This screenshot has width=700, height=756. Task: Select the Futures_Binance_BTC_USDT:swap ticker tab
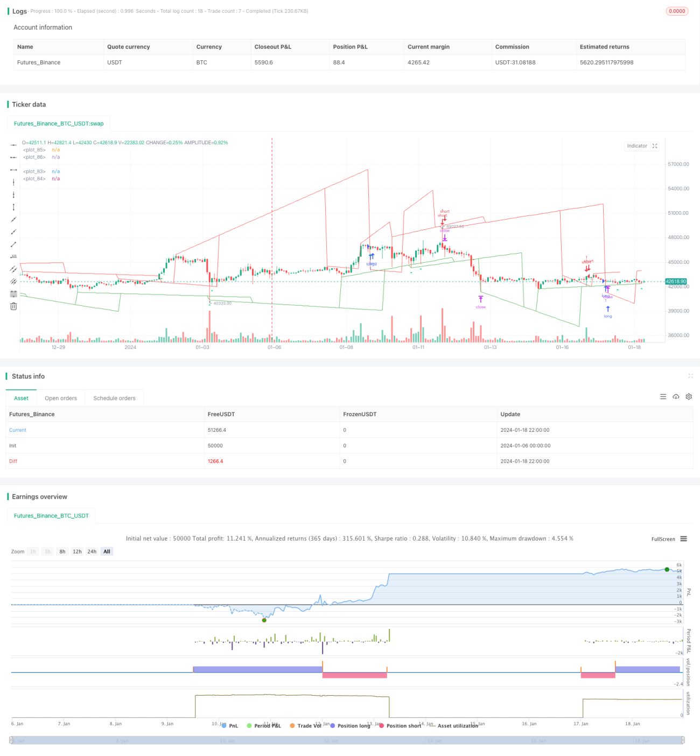(x=59, y=123)
